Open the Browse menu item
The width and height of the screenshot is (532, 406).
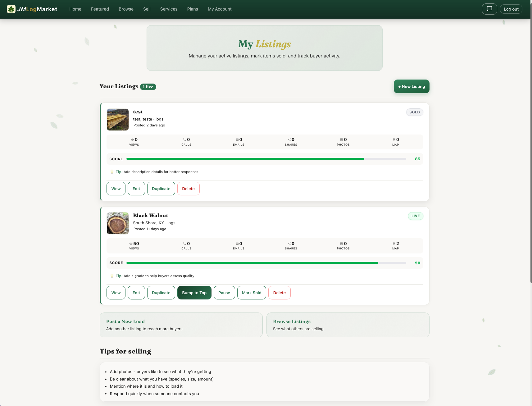(x=126, y=9)
